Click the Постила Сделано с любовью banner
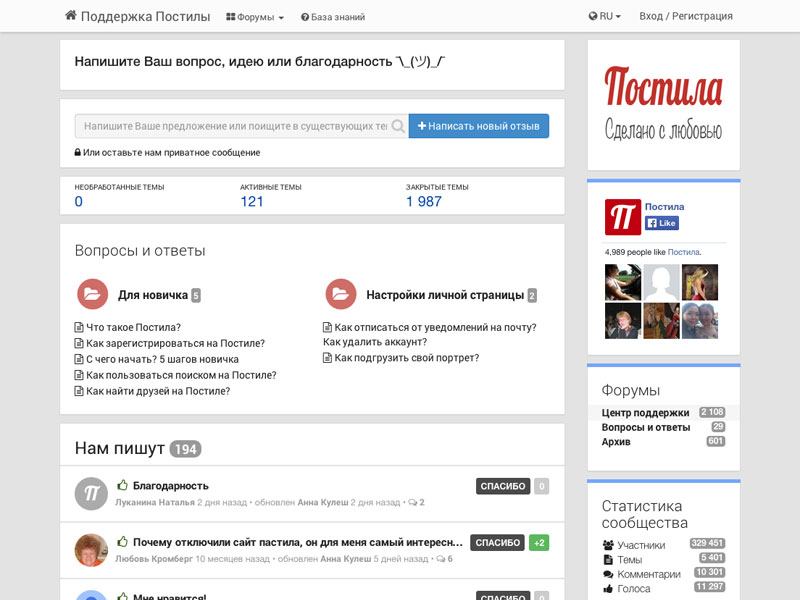This screenshot has width=800, height=600. click(x=663, y=105)
